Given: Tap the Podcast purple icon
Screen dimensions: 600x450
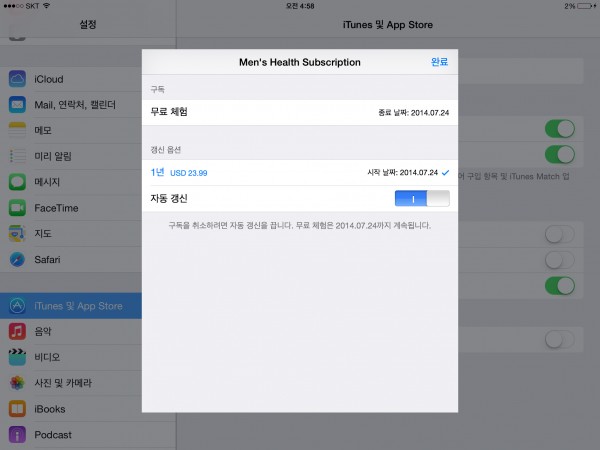Looking at the screenshot, I should [17, 435].
